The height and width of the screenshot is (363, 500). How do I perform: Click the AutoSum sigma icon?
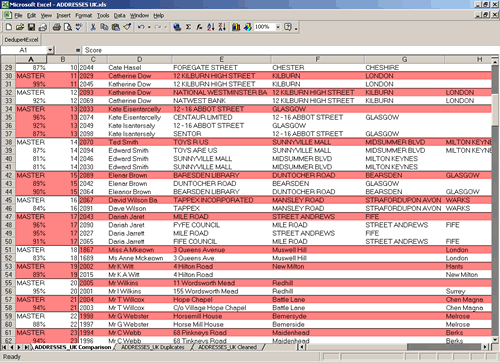point(188,27)
